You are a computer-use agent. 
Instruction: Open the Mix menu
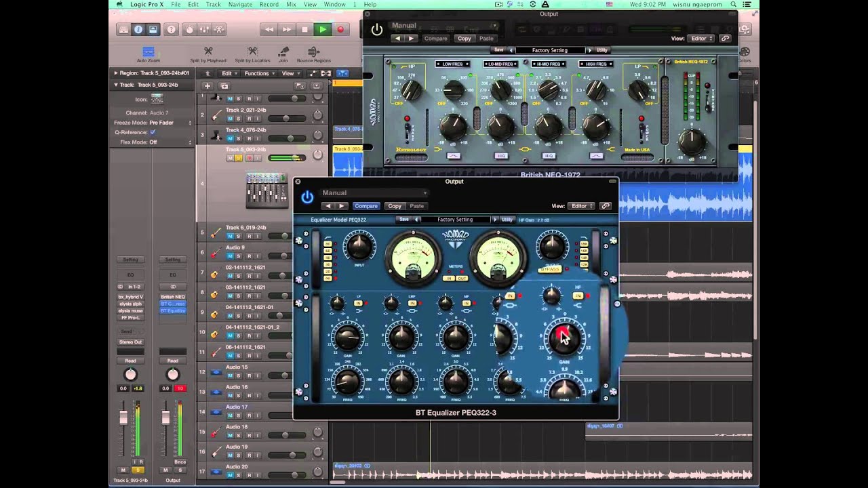click(291, 5)
